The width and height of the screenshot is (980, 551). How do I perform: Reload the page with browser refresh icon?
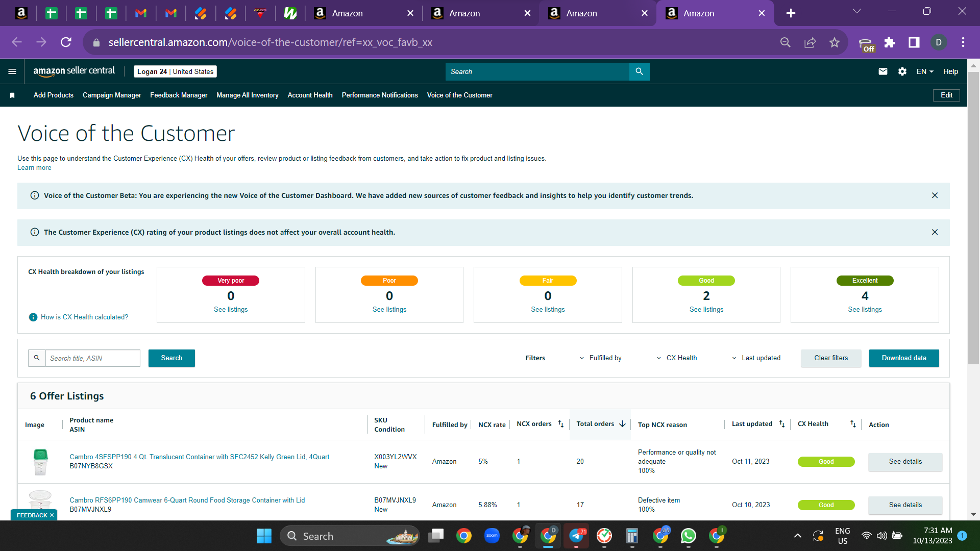click(x=66, y=42)
